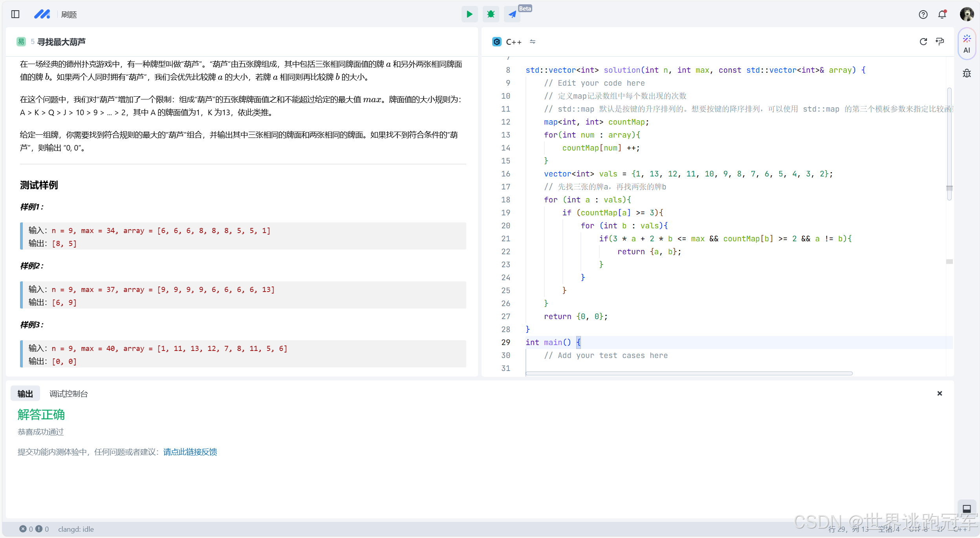Click the debug bug icon in right sidebar
Viewport: 980px width, 538px height.
pos(967,73)
